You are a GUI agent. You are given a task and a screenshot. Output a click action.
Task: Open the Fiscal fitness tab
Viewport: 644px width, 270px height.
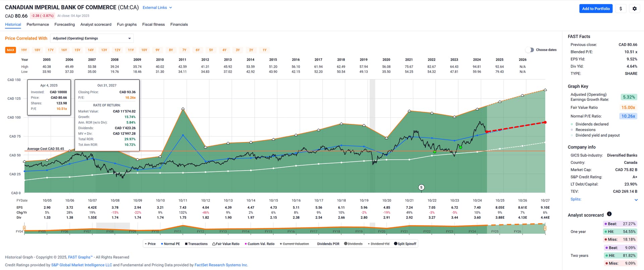[153, 24]
